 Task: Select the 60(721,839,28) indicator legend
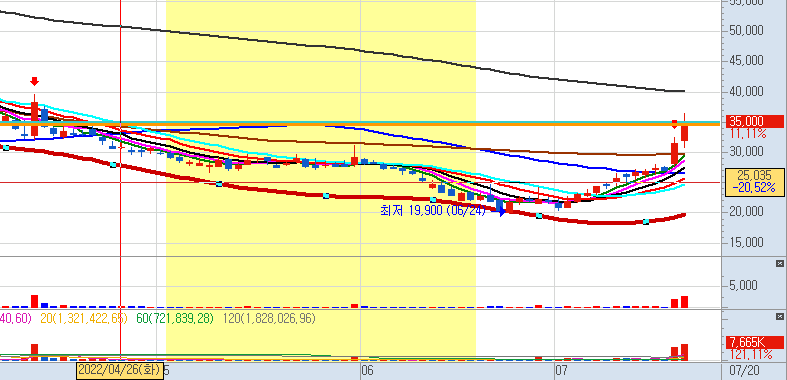[x=175, y=318]
